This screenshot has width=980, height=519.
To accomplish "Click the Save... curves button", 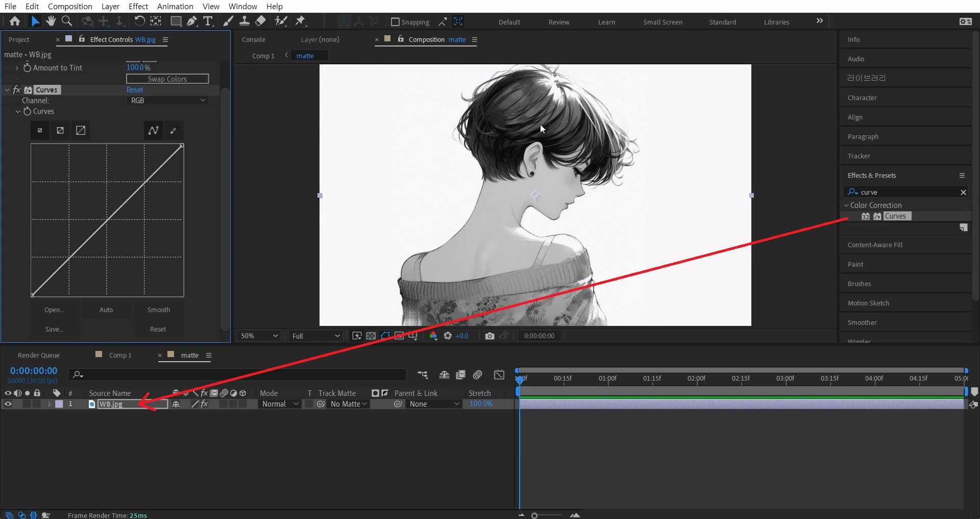I will point(54,329).
